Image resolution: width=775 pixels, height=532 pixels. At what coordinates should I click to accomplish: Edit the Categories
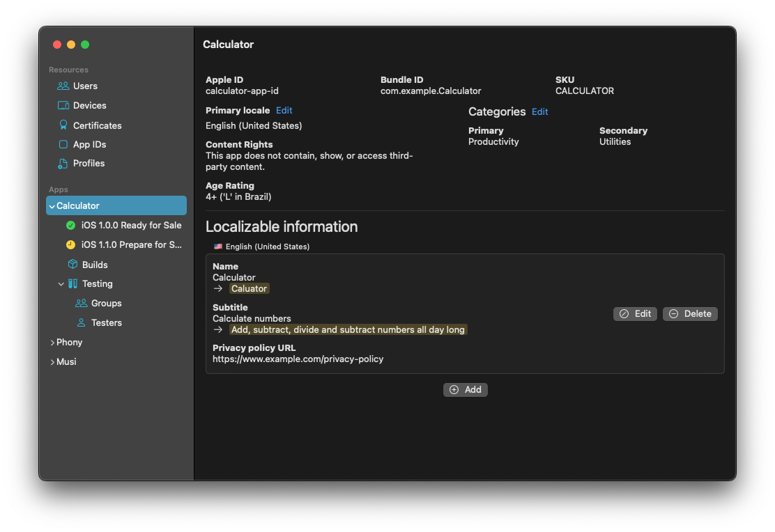539,111
